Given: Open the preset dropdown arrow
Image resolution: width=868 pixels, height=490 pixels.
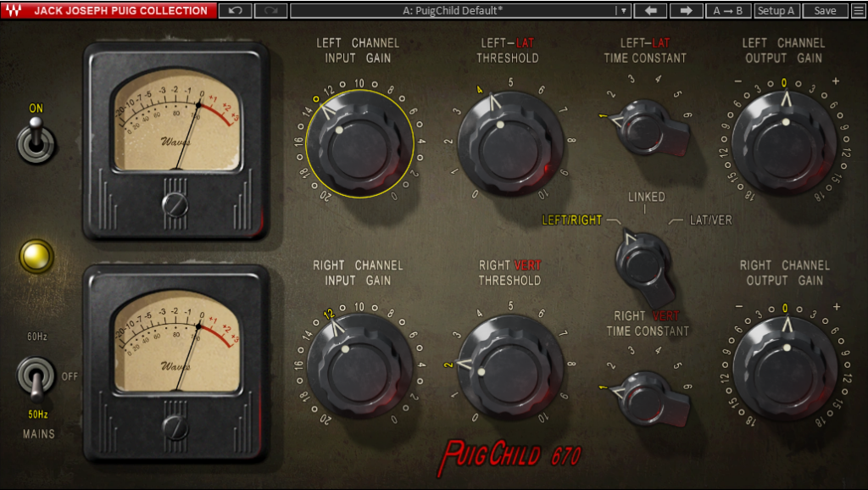Looking at the screenshot, I should [x=623, y=11].
